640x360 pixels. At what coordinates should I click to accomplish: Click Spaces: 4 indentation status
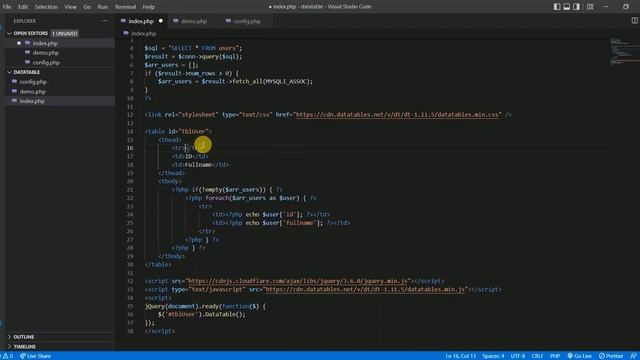pos(493,356)
